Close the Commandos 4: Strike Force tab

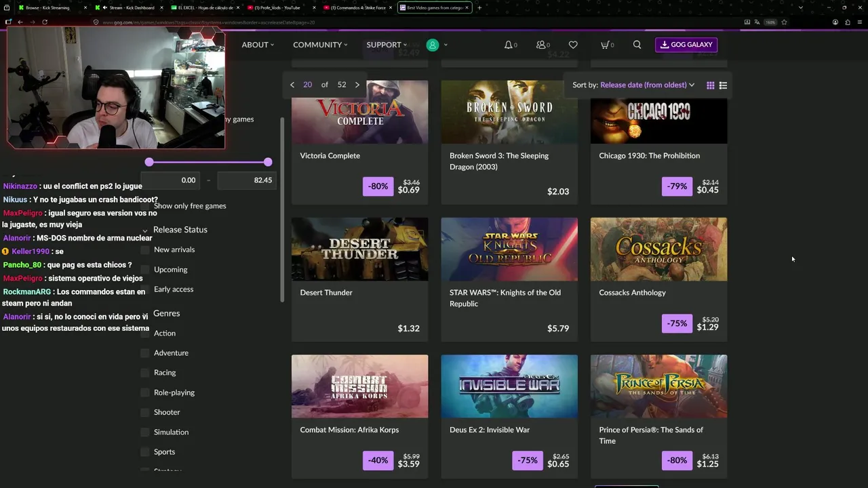(x=391, y=7)
